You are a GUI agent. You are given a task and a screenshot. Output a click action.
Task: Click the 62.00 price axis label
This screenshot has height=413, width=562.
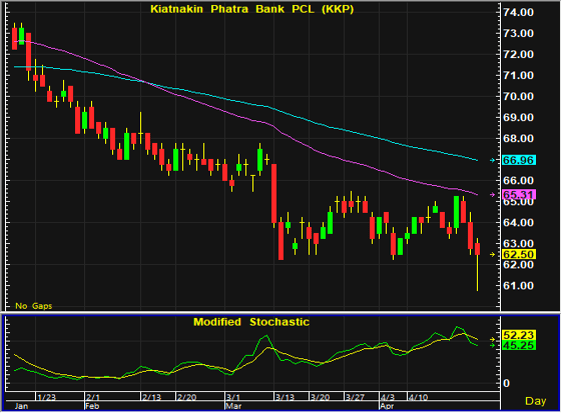pyautogui.click(x=518, y=265)
